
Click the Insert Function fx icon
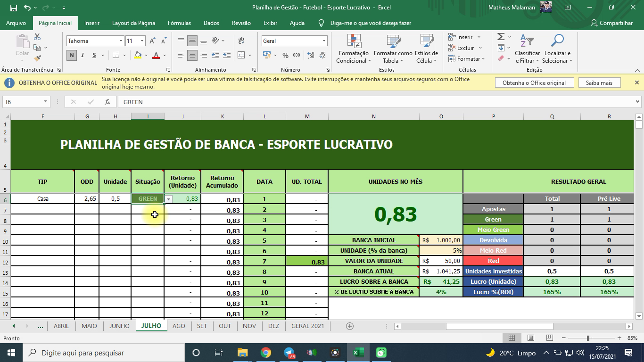(x=107, y=102)
